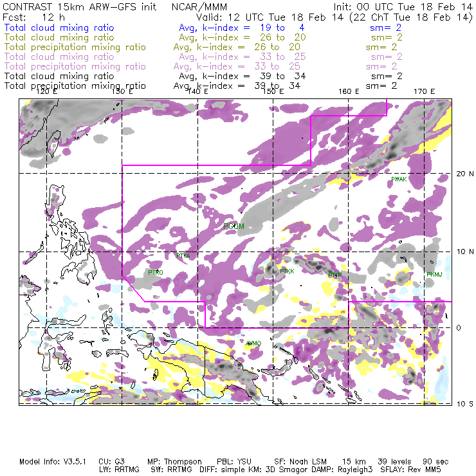The width and height of the screenshot is (476, 476).
Task: Click the 'PTRO' station label on the map
Action: tap(156, 272)
